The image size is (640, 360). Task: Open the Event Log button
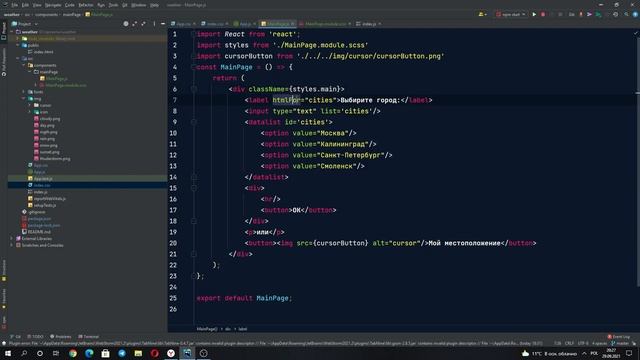coord(619,337)
